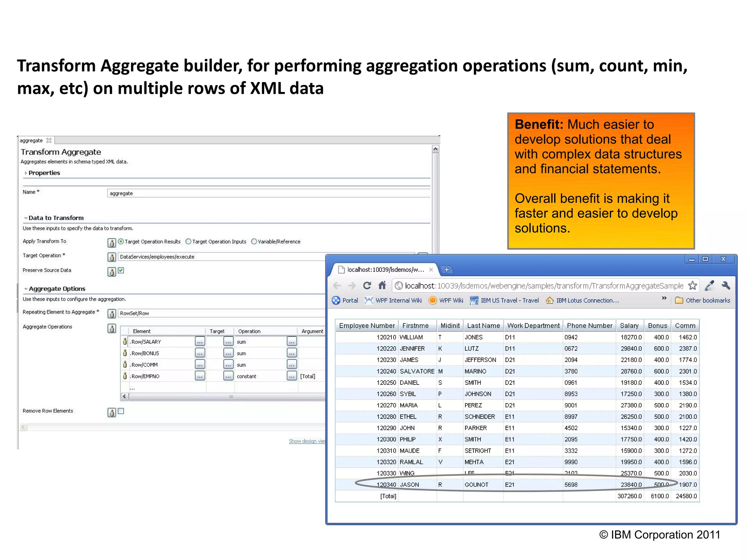Open operation picker for .Row/SALARY sum
The image size is (747, 560).
pyautogui.click(x=292, y=341)
